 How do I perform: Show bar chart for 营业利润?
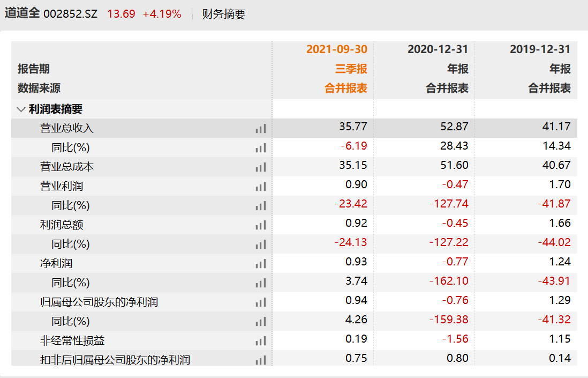261,187
